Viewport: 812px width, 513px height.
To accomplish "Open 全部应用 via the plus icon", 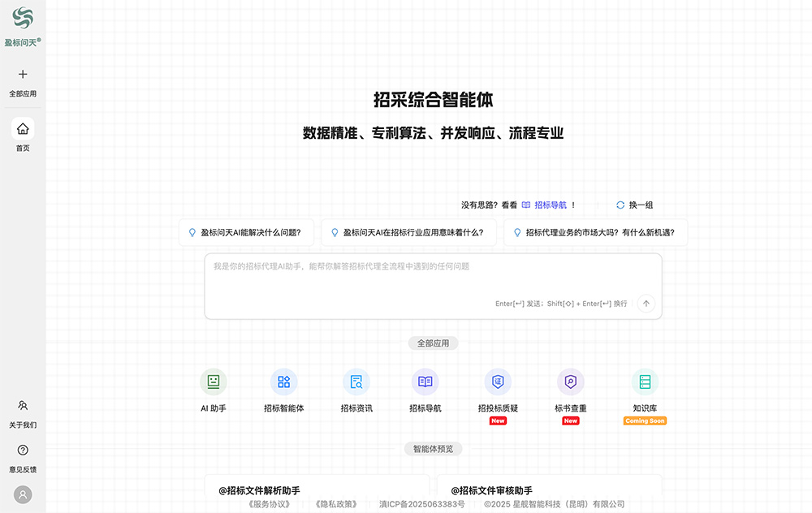I will coord(23,74).
